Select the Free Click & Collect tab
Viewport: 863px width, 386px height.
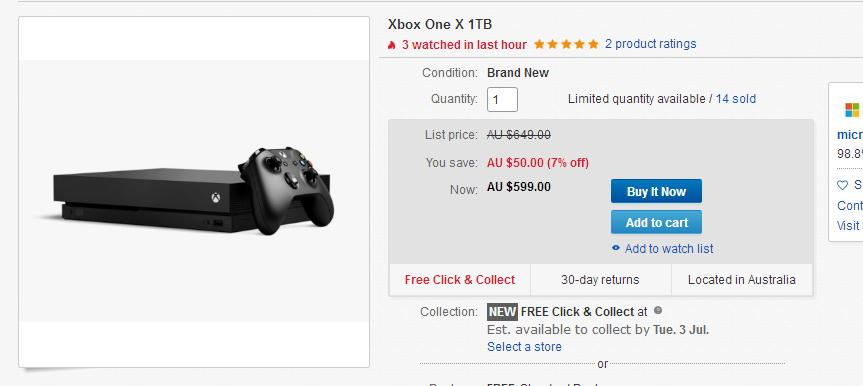[460, 280]
